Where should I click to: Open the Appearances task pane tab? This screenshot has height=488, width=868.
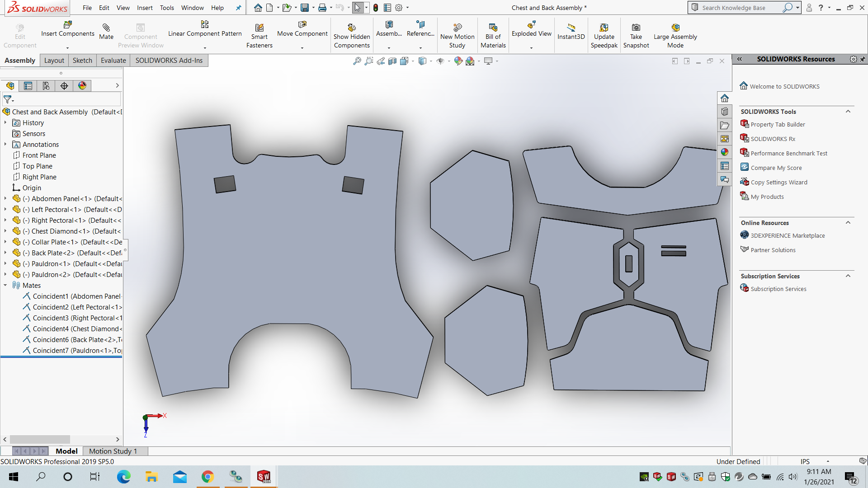(x=725, y=152)
